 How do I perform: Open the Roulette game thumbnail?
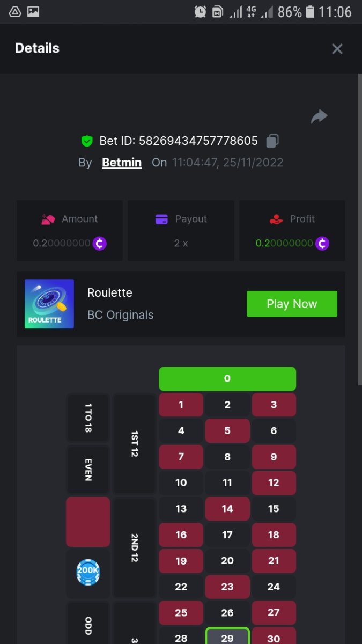tap(49, 304)
